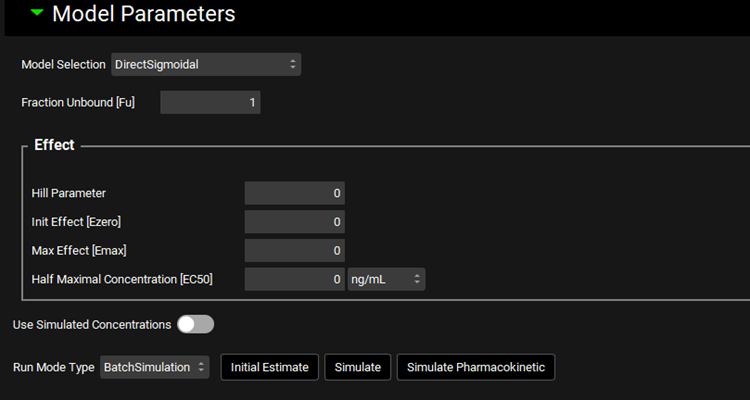Screen dimensions: 750x400
Task: Click the Hill Parameter input field
Action: point(294,193)
